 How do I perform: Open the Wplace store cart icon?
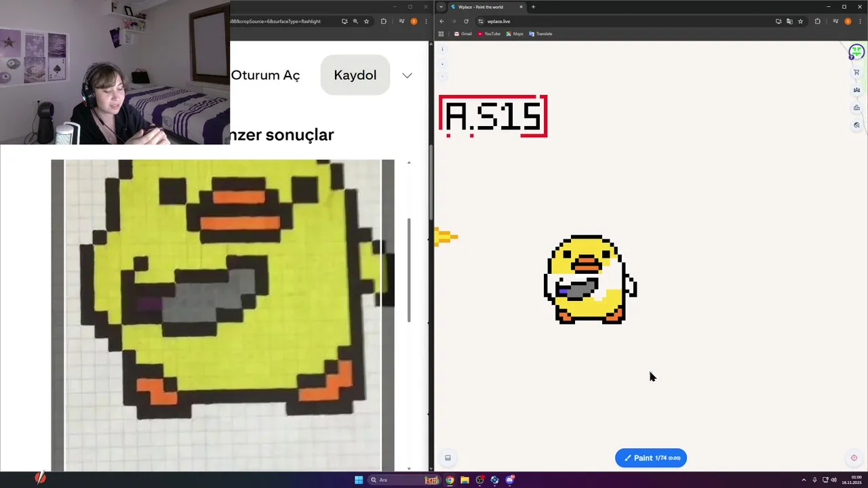point(856,73)
